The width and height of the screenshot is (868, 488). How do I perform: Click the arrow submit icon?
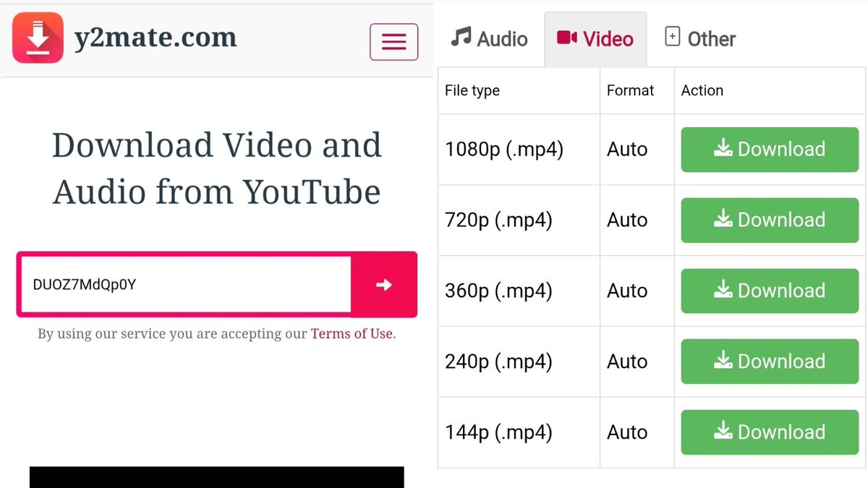pos(384,285)
